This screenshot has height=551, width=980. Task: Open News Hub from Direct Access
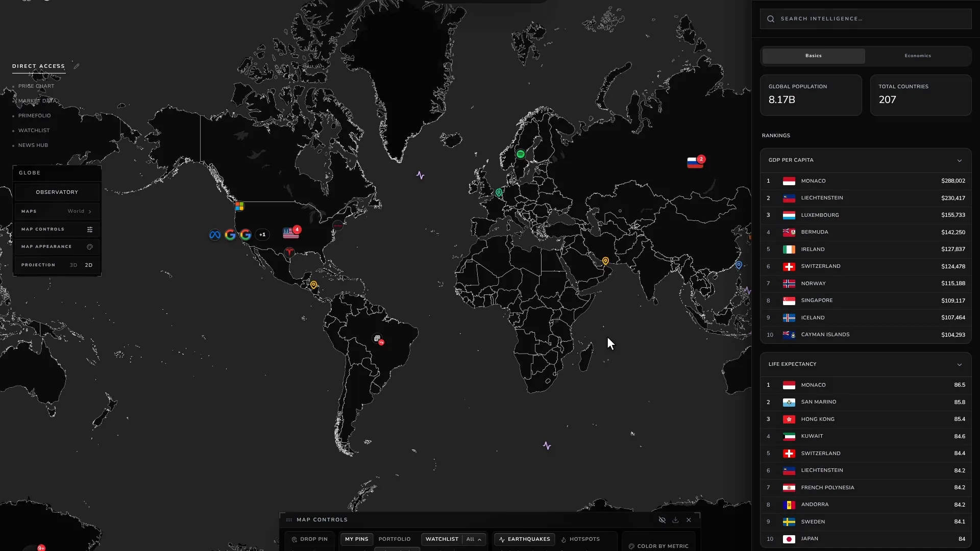pos(33,145)
